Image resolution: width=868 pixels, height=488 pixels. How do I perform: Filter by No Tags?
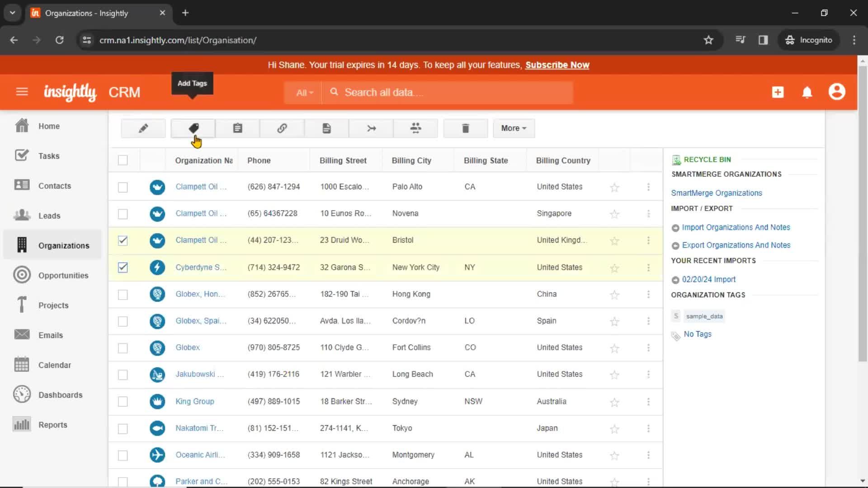(697, 334)
